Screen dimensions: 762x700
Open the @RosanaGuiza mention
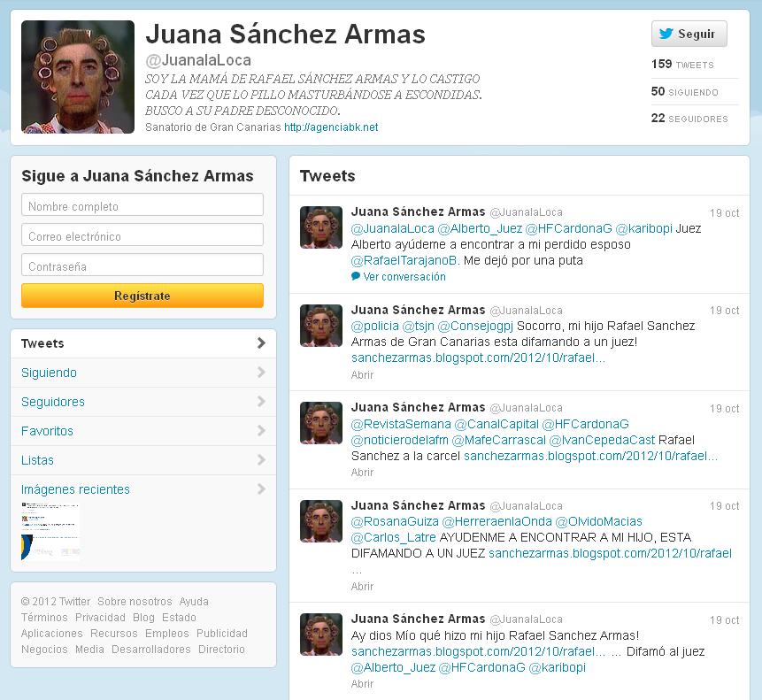pyautogui.click(x=395, y=522)
